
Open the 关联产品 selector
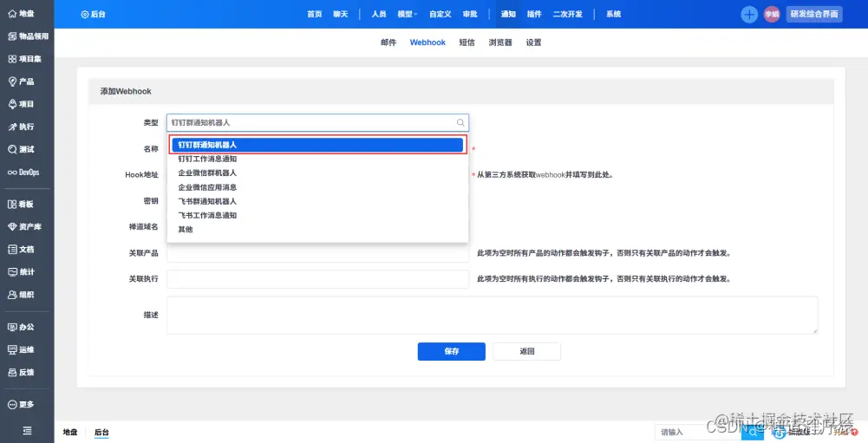317,253
